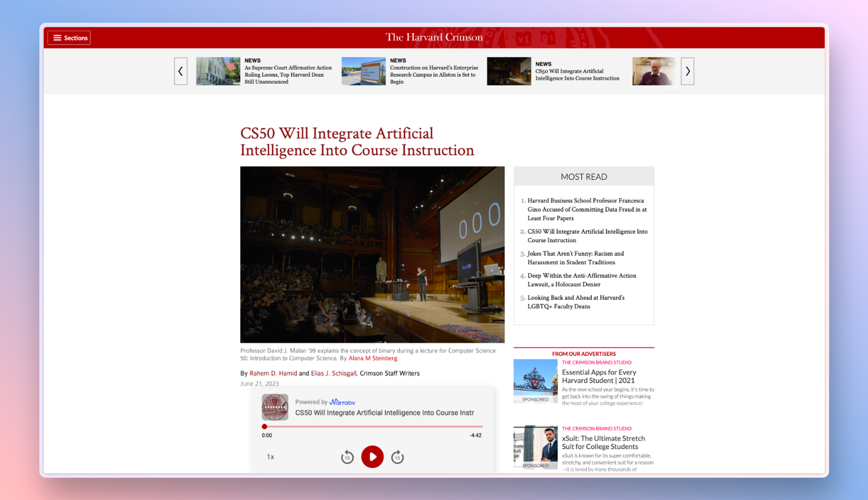Viewport: 868px width, 500px height.
Task: Click the dark lecture hall carousel thumbnail
Action: tap(509, 71)
